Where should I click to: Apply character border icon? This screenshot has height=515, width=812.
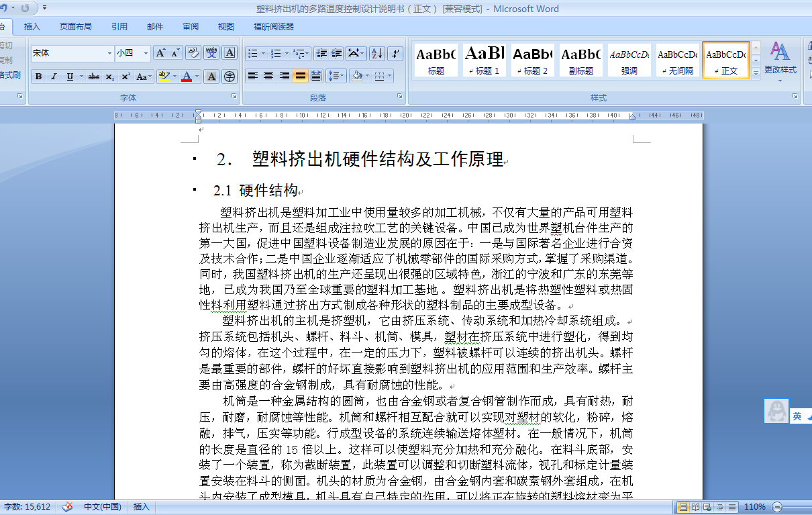[x=230, y=53]
